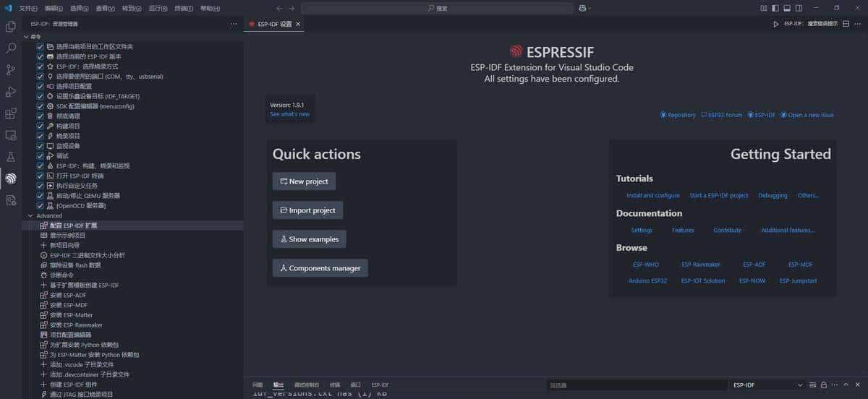Image resolution: width=868 pixels, height=399 pixels.
Task: Toggle checkbox for 构建项目
Action: pos(41,126)
